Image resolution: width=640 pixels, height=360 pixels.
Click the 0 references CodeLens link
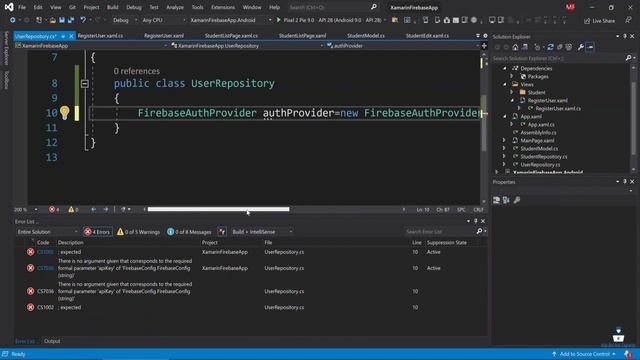coord(137,71)
